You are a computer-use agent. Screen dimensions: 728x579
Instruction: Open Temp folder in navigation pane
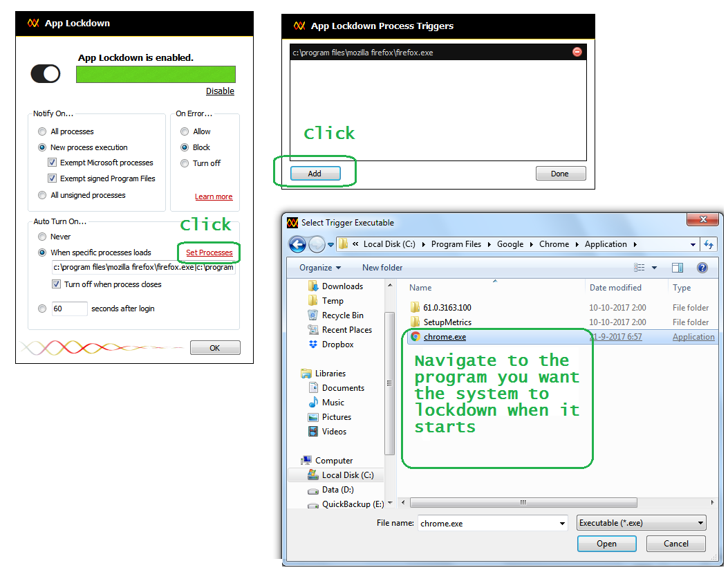tap(333, 301)
